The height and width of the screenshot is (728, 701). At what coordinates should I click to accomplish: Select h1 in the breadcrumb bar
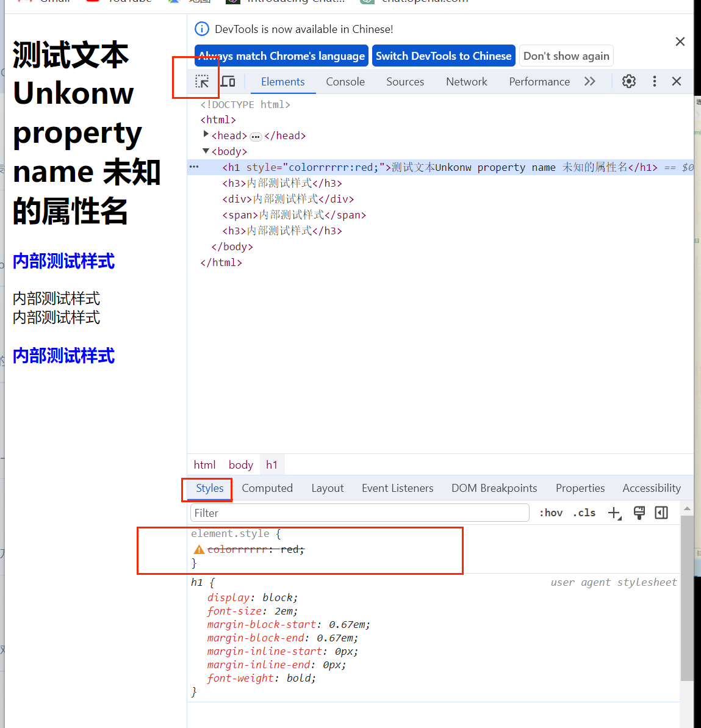click(271, 465)
